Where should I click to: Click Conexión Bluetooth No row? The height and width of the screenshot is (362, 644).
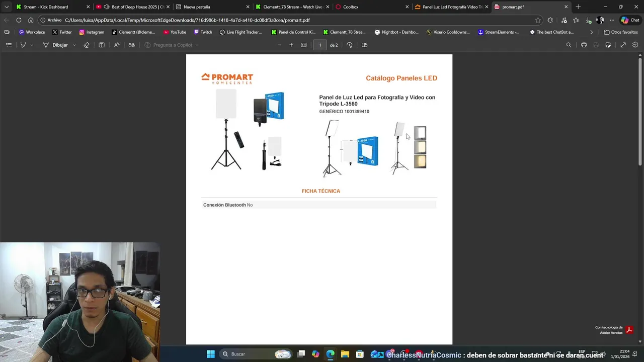[x=319, y=205]
